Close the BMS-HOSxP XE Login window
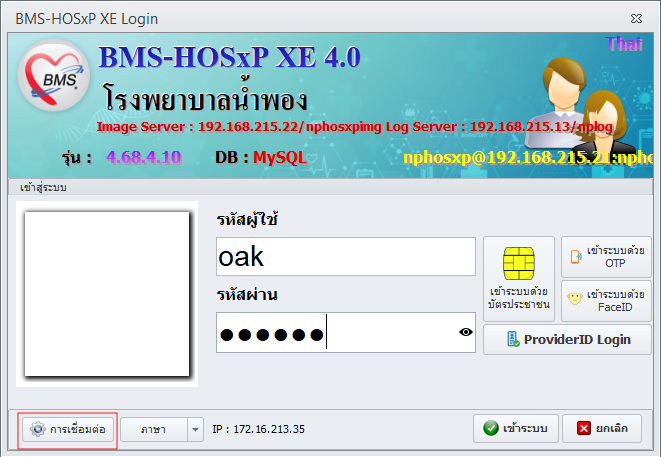This screenshot has width=661, height=457. click(x=636, y=19)
